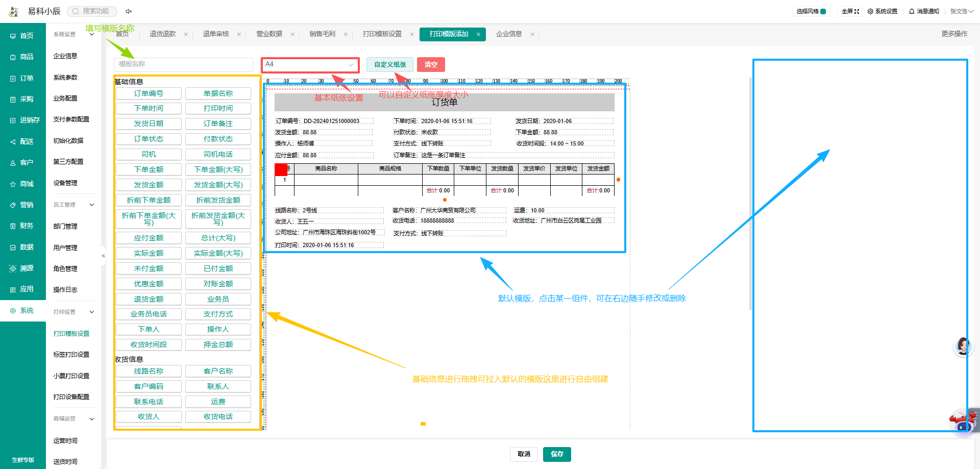Screen dimensions: 980x469
Task: Open the 应用 apps sidebar icon
Action: click(13, 289)
